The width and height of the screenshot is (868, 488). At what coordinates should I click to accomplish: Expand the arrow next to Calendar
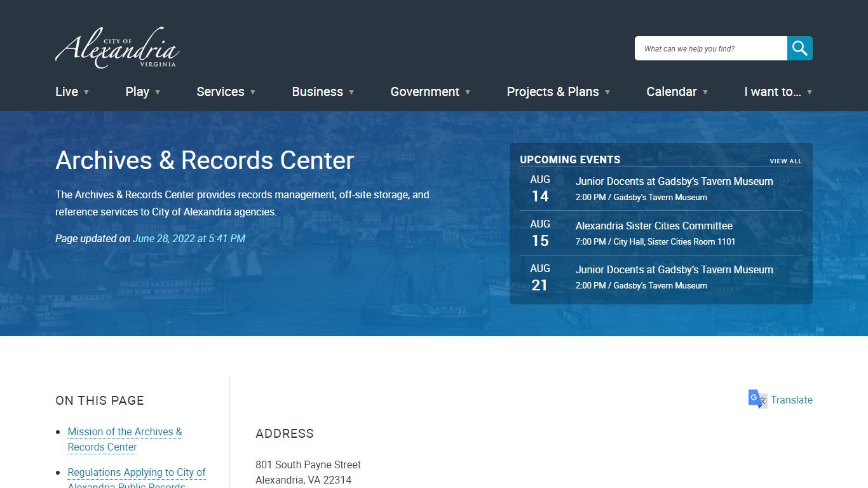[705, 92]
